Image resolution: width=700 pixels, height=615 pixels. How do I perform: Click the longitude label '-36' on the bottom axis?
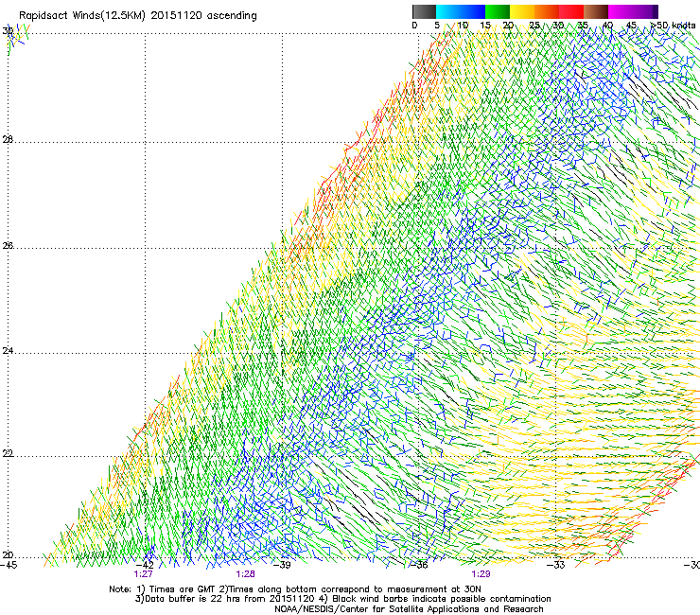(419, 565)
